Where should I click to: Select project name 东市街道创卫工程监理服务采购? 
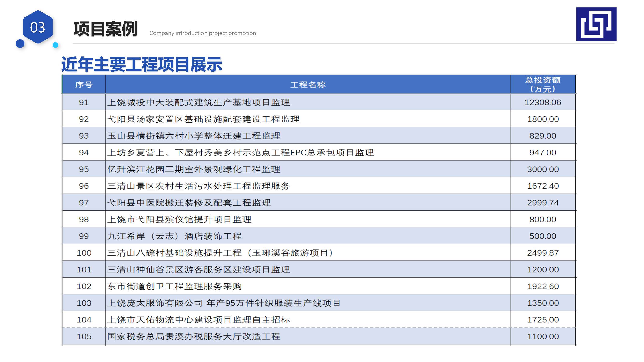click(x=175, y=286)
